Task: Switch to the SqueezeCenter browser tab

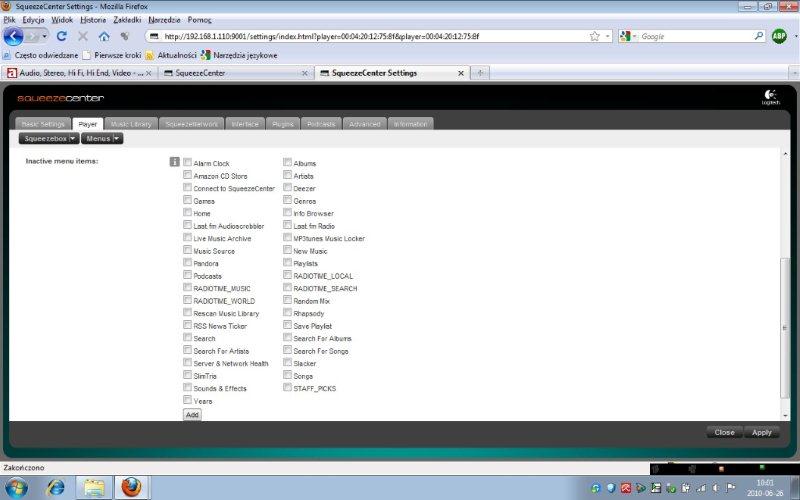Action: coord(236,73)
